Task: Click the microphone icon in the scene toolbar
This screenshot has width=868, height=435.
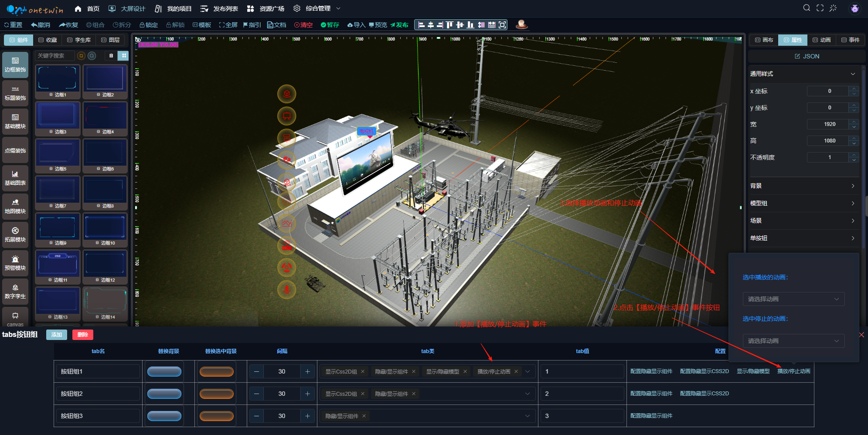Action: [x=286, y=289]
